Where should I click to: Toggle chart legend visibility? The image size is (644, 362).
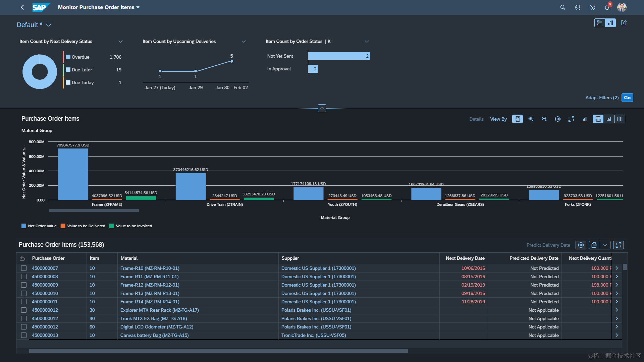coord(518,119)
